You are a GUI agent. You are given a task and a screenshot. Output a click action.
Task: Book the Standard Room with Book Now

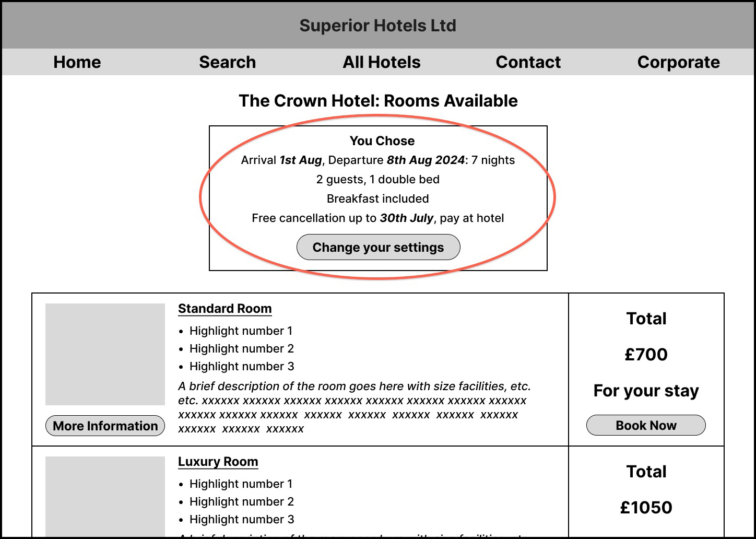(646, 425)
